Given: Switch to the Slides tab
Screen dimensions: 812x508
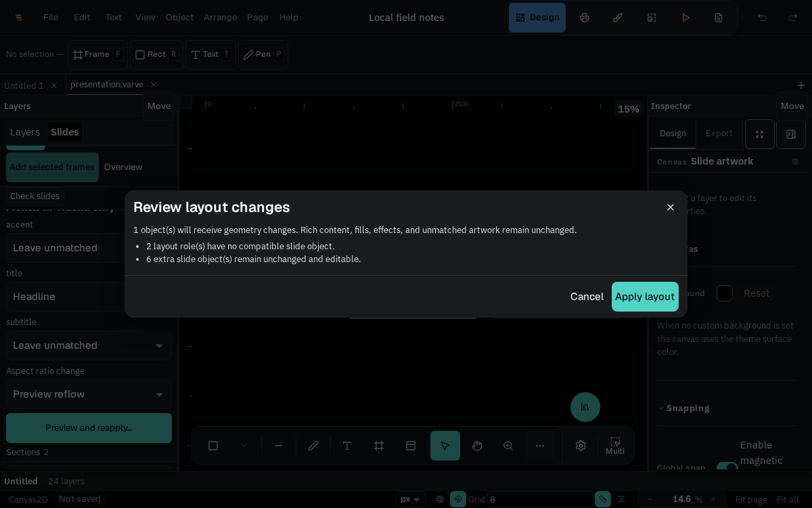Looking at the screenshot, I should (65, 132).
